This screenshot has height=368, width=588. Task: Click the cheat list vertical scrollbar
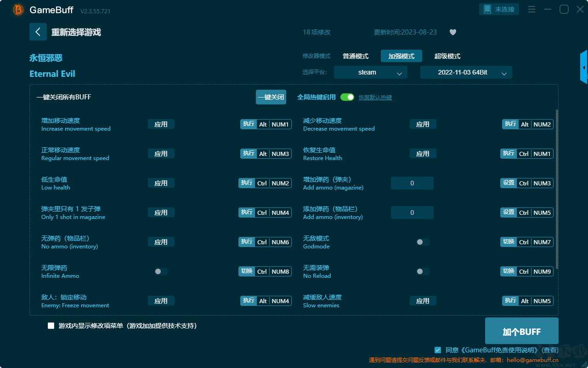click(x=557, y=189)
